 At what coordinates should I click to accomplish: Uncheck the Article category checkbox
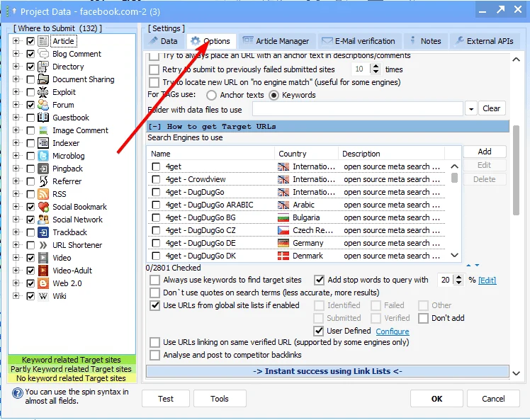tap(30, 41)
